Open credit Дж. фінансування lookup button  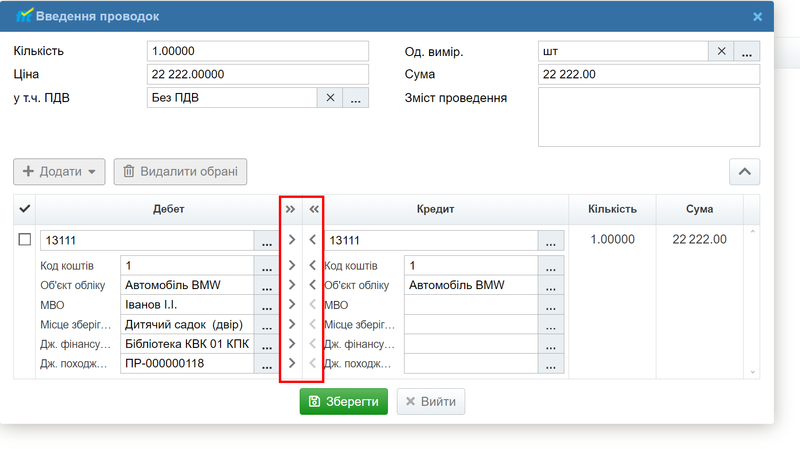click(x=551, y=344)
